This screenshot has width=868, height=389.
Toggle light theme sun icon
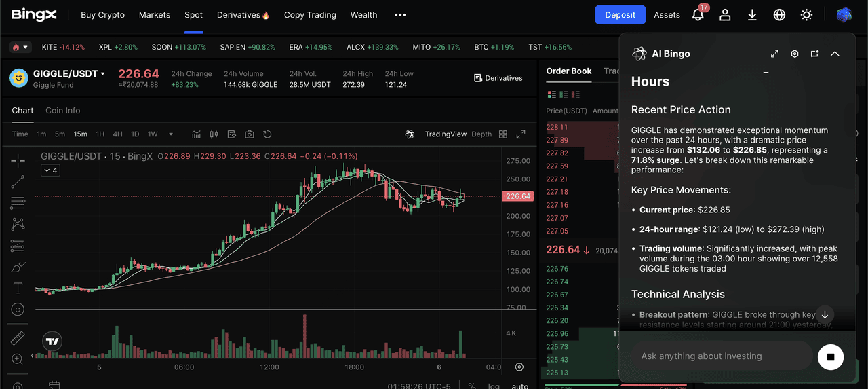click(x=806, y=14)
